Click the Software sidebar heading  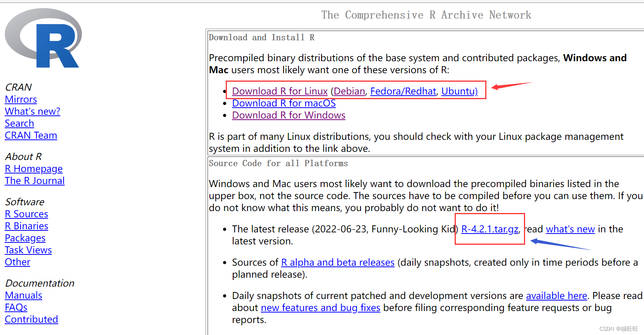25,202
